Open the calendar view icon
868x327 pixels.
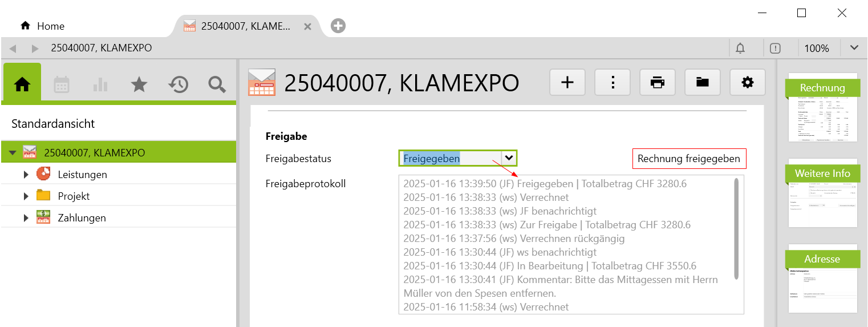click(x=62, y=84)
